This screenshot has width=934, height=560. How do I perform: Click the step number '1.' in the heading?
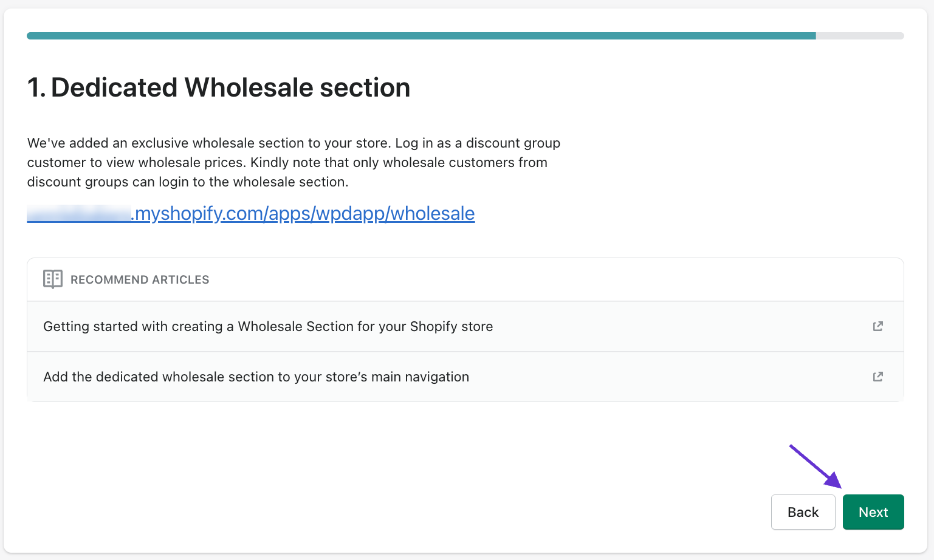pyautogui.click(x=36, y=87)
